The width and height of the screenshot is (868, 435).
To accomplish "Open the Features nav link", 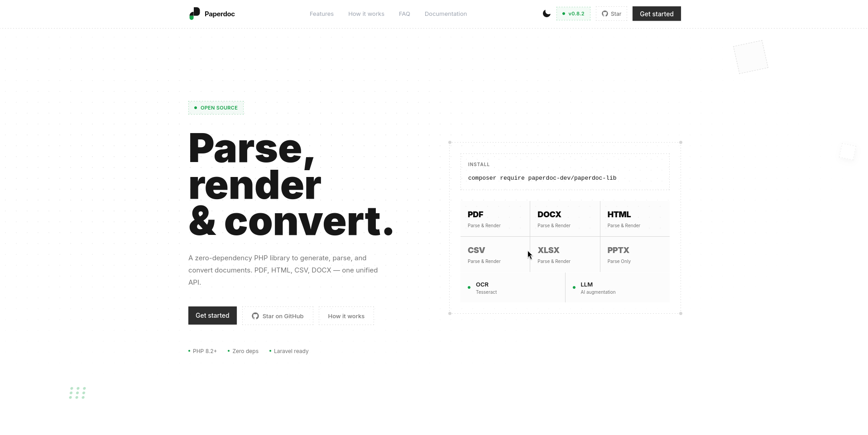I will pyautogui.click(x=321, y=14).
